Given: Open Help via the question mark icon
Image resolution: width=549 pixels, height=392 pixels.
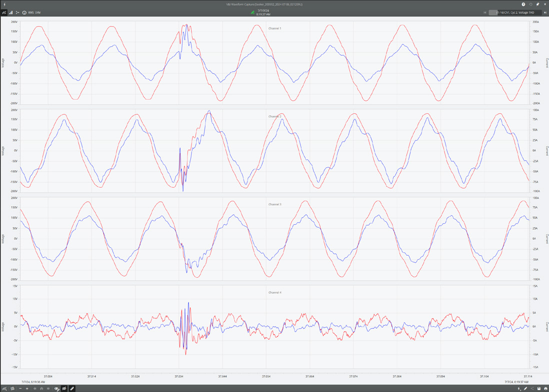Looking at the screenshot, I should [x=523, y=4].
